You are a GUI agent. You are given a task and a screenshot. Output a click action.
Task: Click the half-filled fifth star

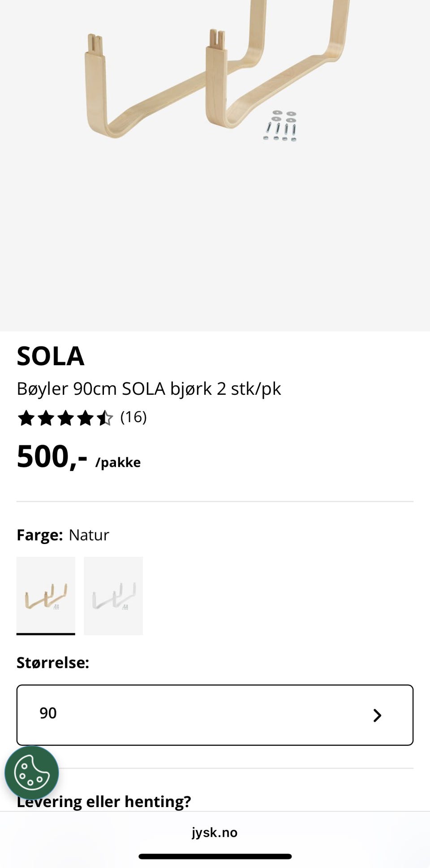click(105, 418)
